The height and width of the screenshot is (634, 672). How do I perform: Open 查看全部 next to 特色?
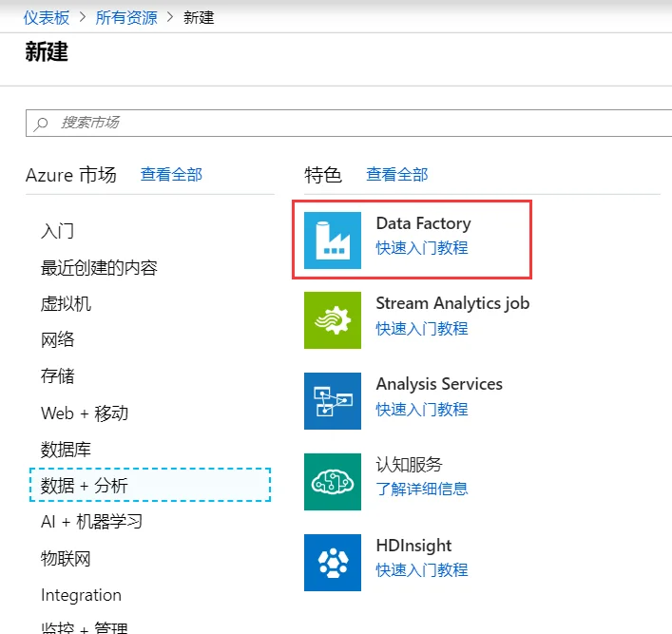point(397,175)
